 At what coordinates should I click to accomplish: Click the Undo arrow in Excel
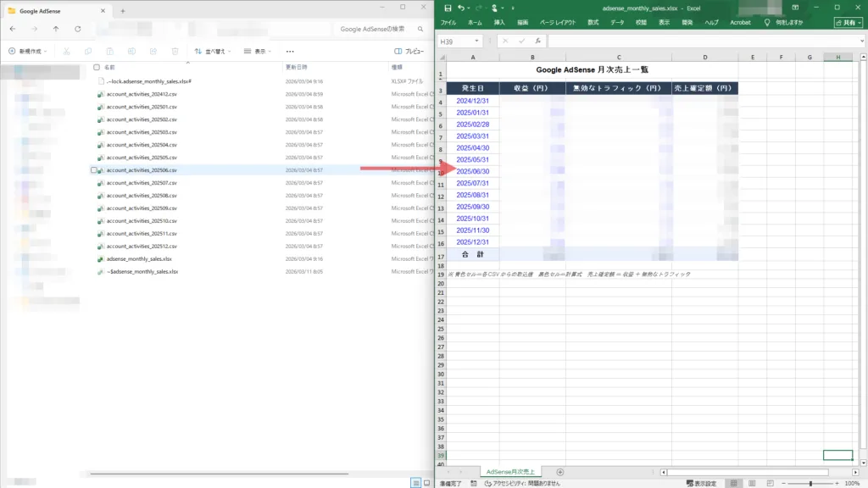click(460, 8)
